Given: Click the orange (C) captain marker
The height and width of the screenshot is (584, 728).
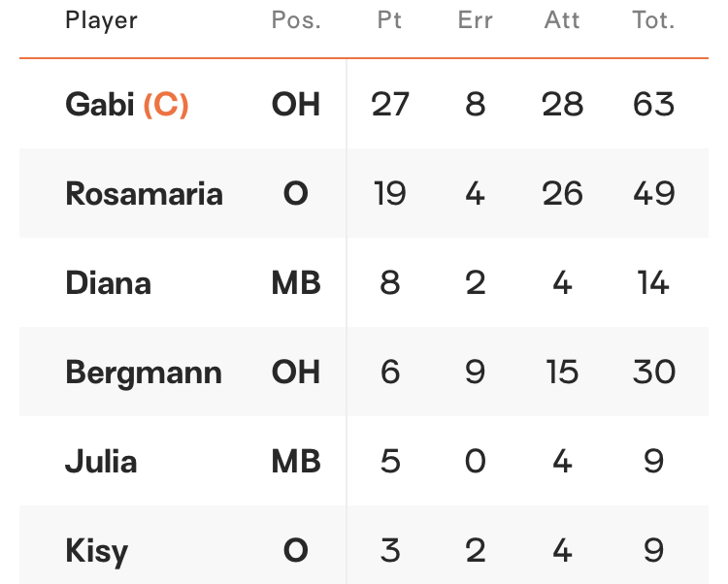Looking at the screenshot, I should (x=166, y=105).
